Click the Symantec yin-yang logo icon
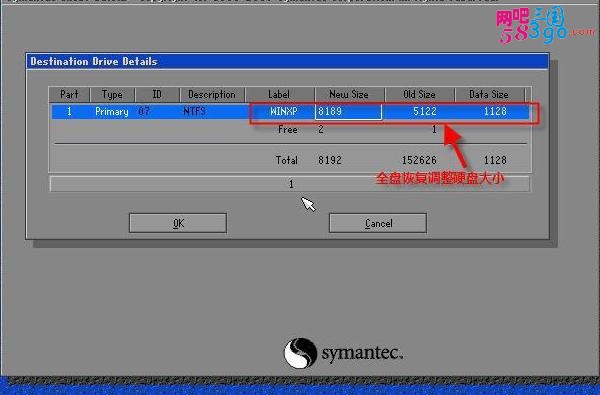 point(300,353)
